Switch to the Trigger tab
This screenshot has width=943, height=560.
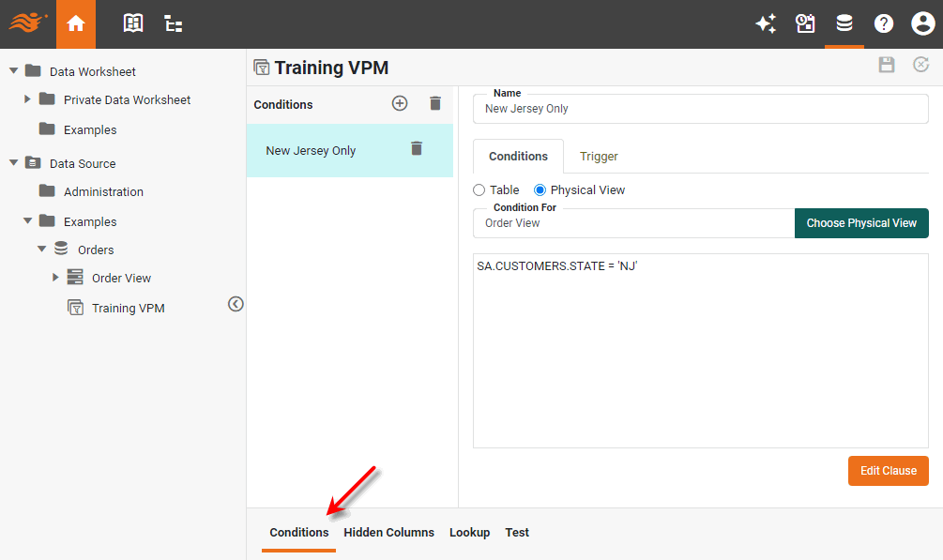click(x=599, y=157)
